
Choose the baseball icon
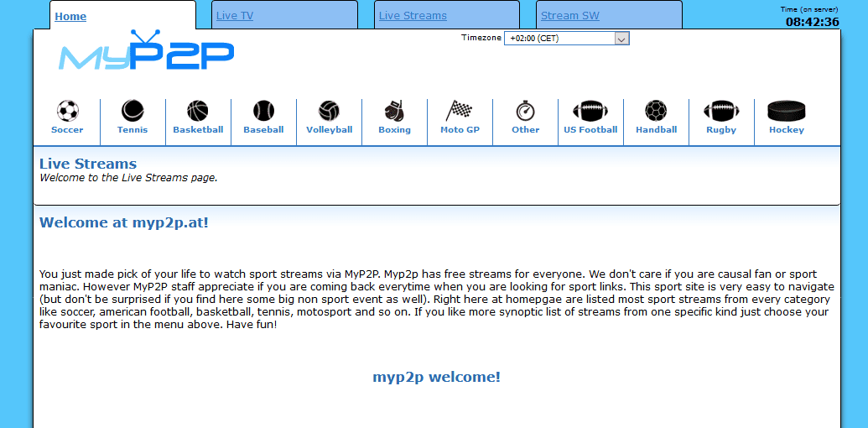(263, 111)
